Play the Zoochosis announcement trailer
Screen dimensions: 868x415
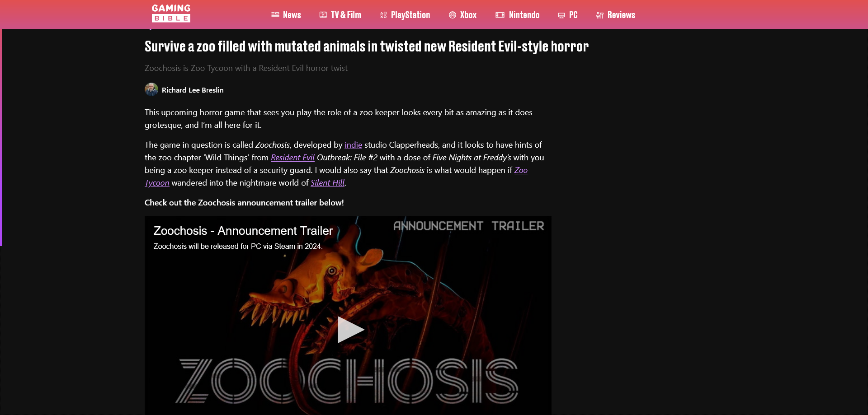point(350,330)
